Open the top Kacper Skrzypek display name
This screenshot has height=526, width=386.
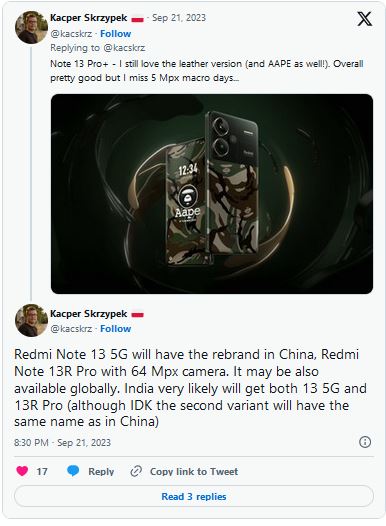coord(89,18)
